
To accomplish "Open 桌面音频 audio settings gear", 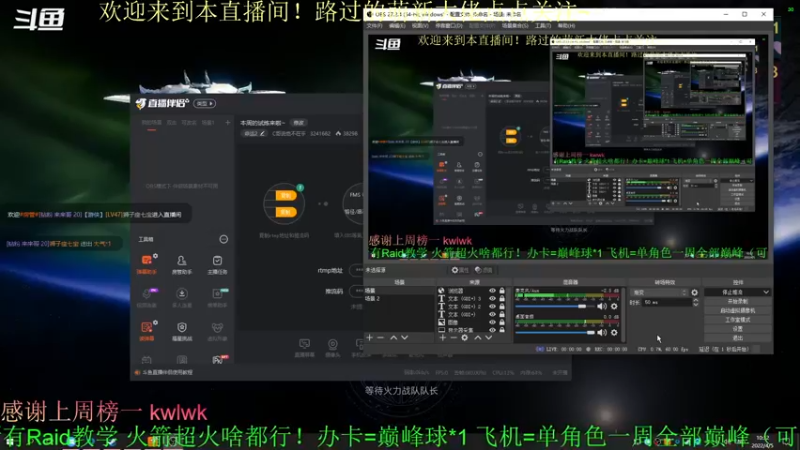I will click(x=614, y=333).
